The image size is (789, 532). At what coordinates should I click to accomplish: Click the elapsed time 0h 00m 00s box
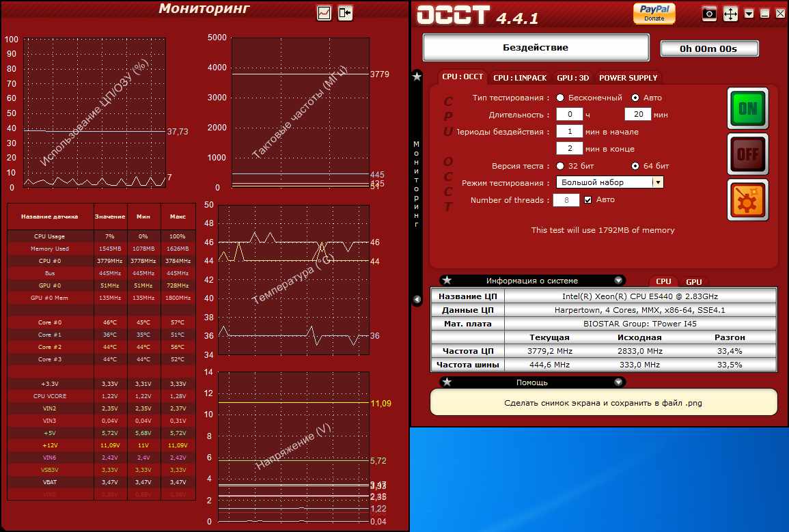point(709,48)
